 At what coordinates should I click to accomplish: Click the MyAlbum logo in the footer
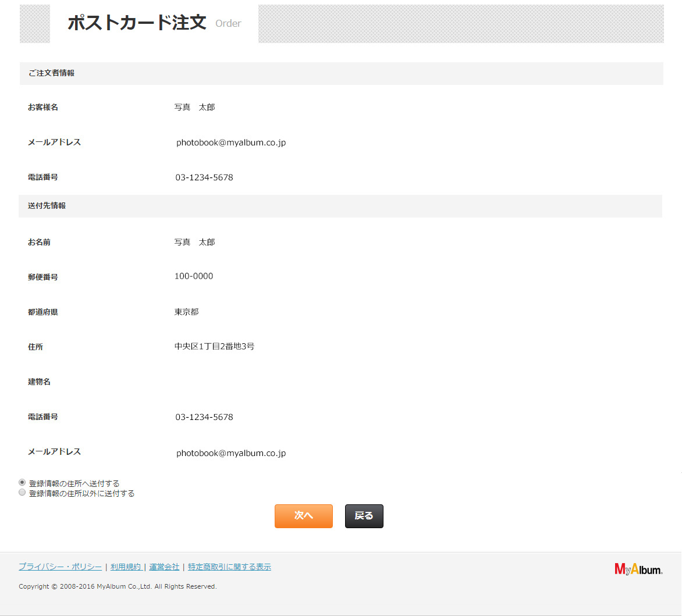pyautogui.click(x=638, y=569)
